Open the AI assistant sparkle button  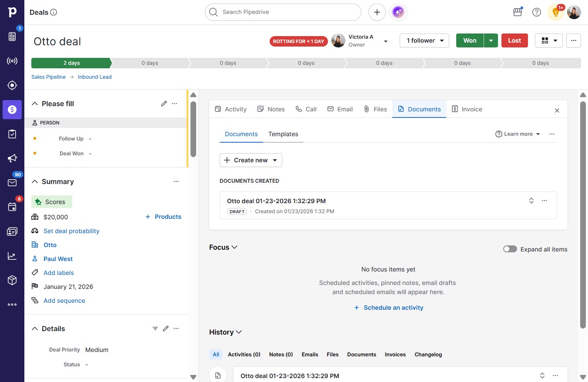coord(398,12)
